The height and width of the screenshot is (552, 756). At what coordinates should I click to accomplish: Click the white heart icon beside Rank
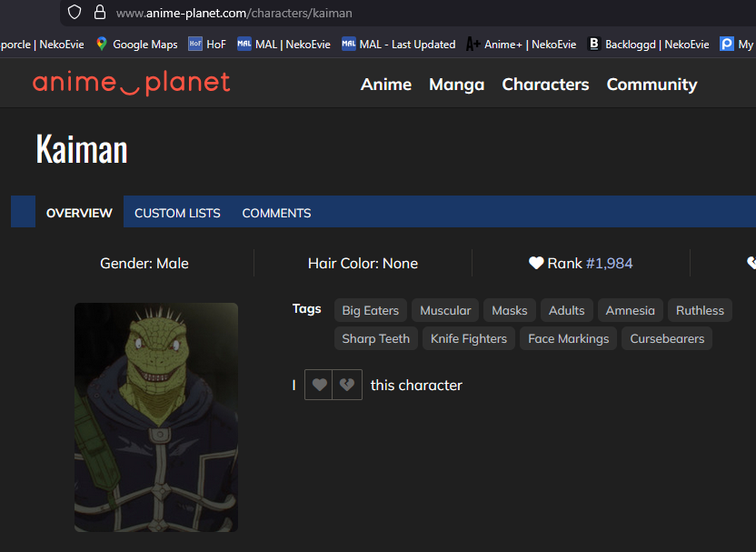pos(536,263)
